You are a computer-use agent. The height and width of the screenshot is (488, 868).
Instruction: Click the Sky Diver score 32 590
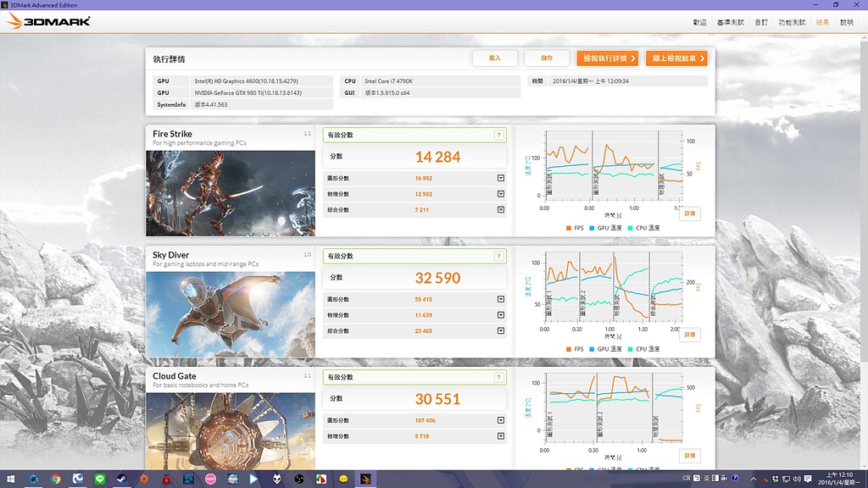[438, 278]
